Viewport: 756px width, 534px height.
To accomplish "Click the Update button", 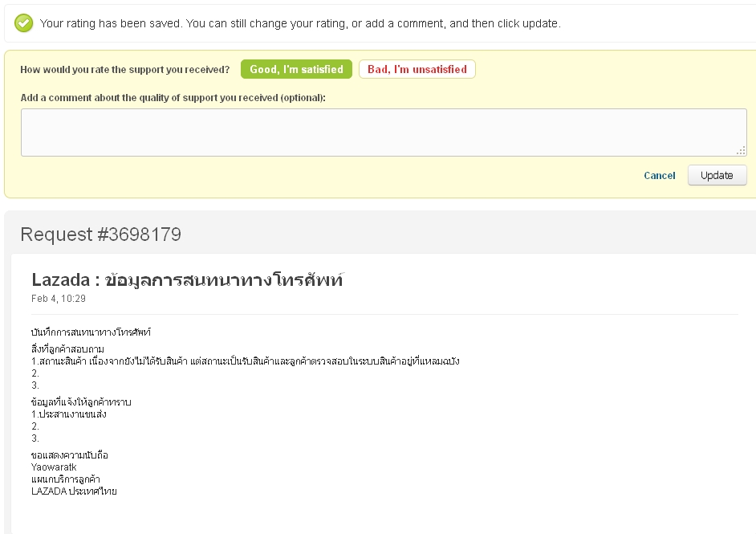I will click(x=717, y=175).
